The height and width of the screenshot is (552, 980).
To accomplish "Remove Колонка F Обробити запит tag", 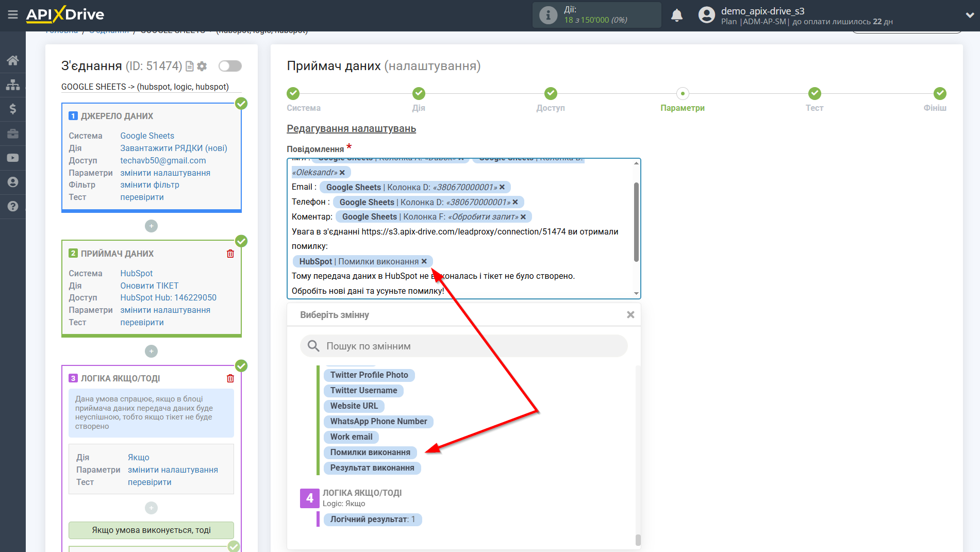I will click(523, 217).
